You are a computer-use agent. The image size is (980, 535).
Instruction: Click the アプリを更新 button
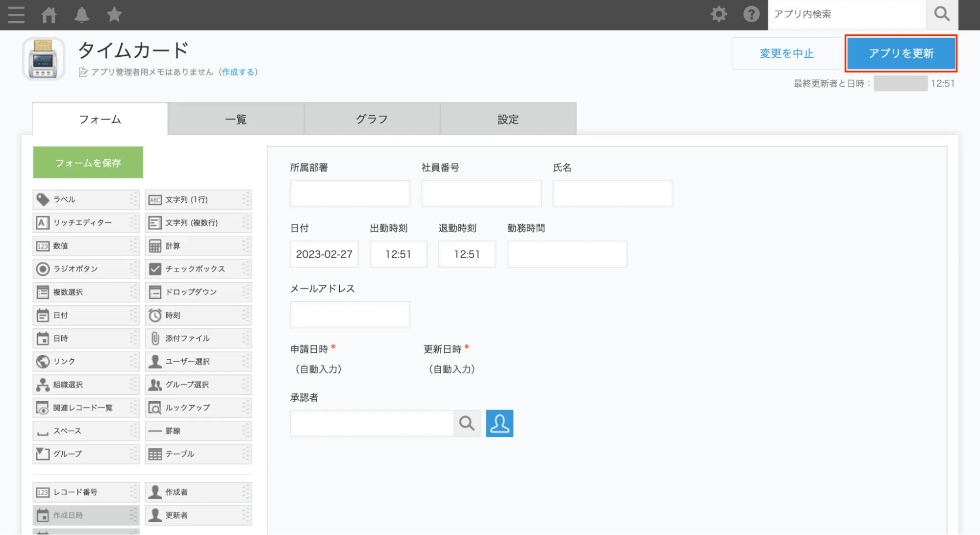(x=901, y=54)
